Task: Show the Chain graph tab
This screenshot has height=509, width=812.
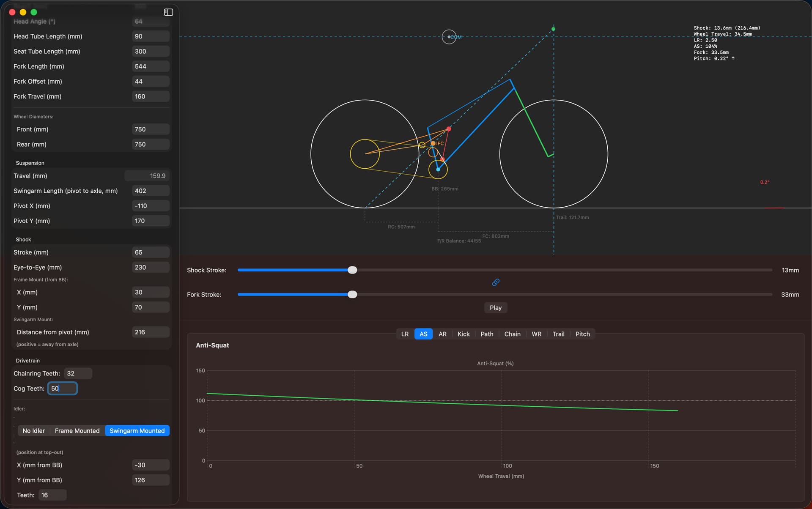Action: click(x=512, y=334)
